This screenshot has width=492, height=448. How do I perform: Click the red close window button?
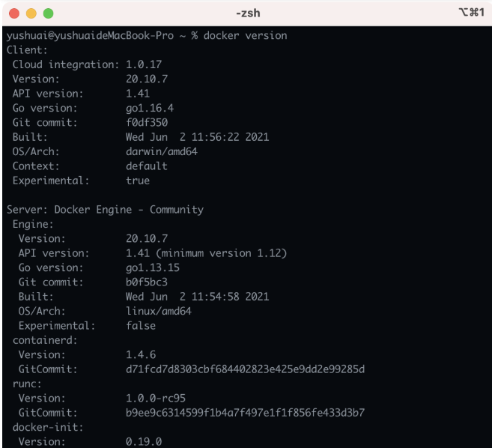(x=13, y=13)
